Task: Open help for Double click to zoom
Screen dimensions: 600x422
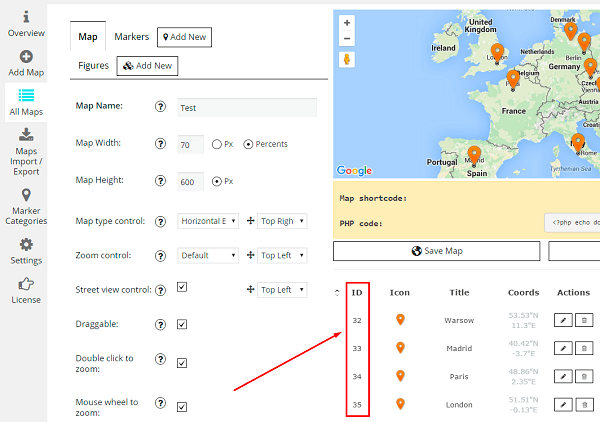Action: click(160, 359)
